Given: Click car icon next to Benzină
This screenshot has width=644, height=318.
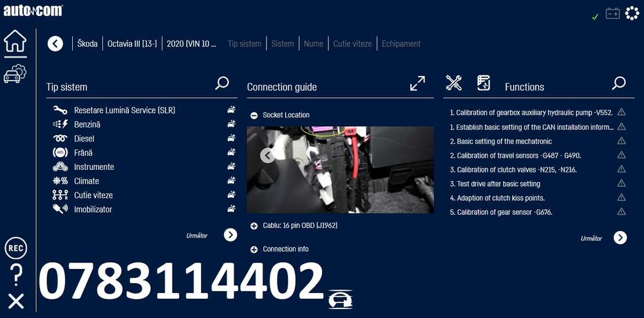Looking at the screenshot, I should (x=232, y=124).
